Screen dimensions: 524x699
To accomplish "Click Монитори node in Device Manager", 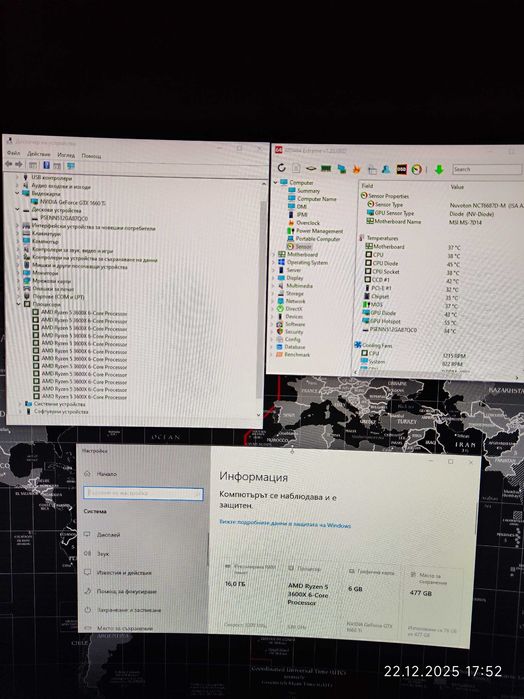I will click(x=40, y=273).
